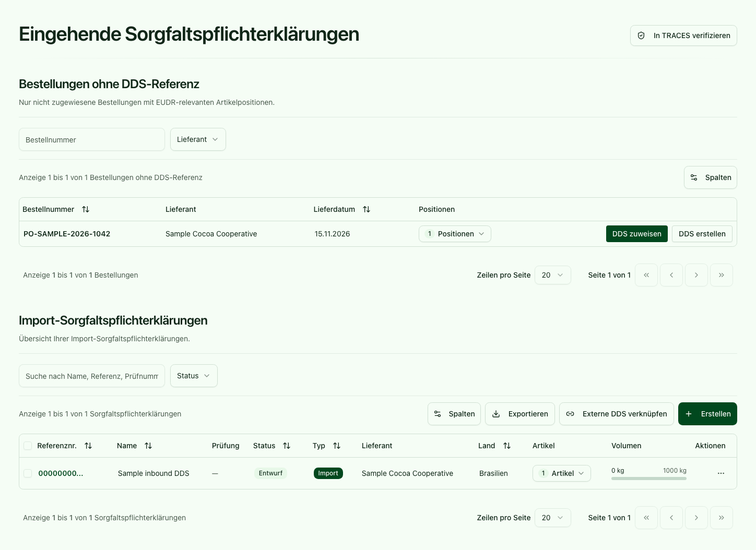Sort declarations by Name column
Screen dimensions: 756x550
pos(148,446)
